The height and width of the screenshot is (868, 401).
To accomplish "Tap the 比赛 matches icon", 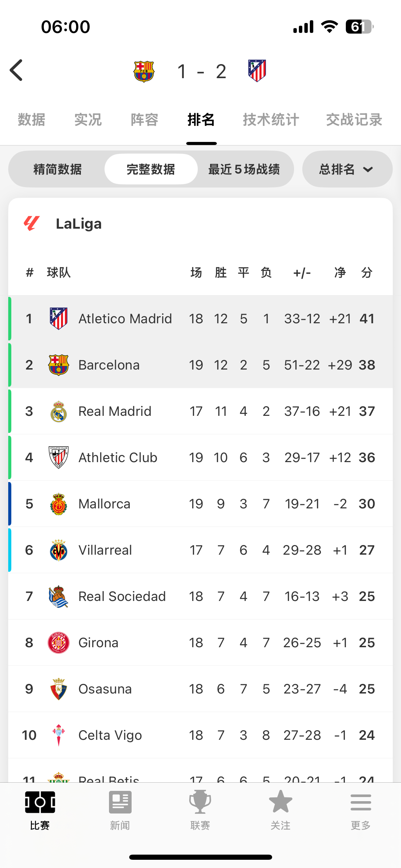I will click(x=40, y=802).
